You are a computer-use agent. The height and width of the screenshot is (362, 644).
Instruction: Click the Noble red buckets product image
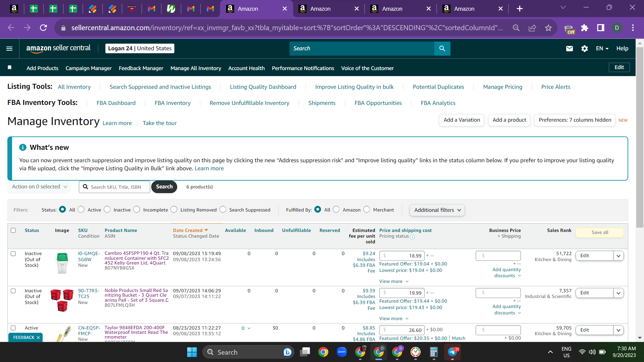pos(62,300)
